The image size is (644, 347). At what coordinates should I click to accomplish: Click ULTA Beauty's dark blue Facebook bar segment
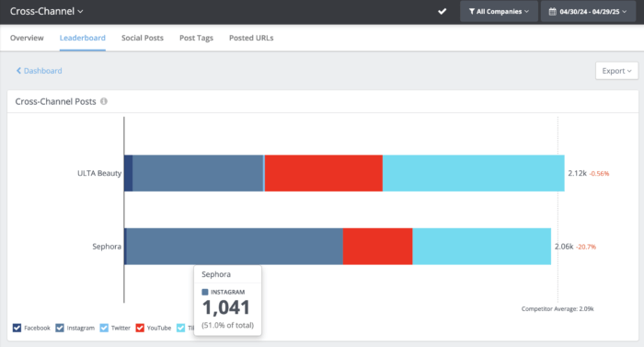pos(128,173)
